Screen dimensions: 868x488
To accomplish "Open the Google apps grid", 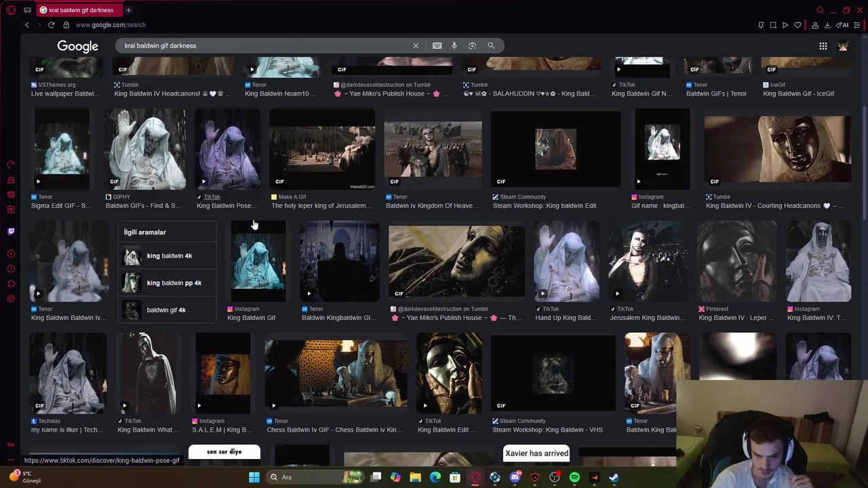I will 823,46.
